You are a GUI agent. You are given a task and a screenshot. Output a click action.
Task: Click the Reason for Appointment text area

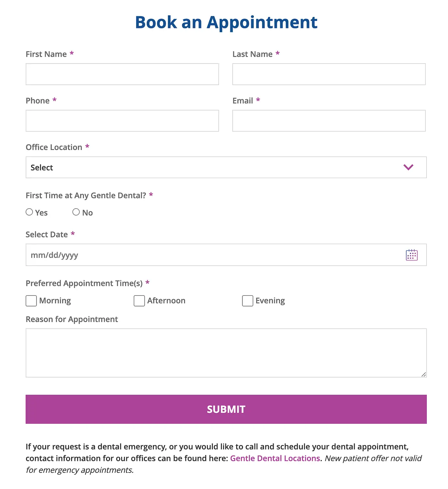[226, 353]
